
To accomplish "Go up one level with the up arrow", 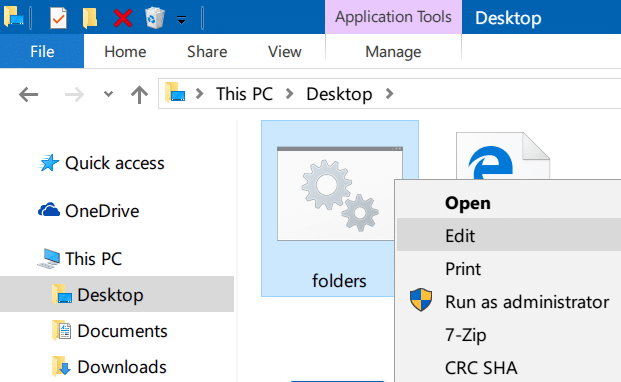I will click(x=139, y=94).
